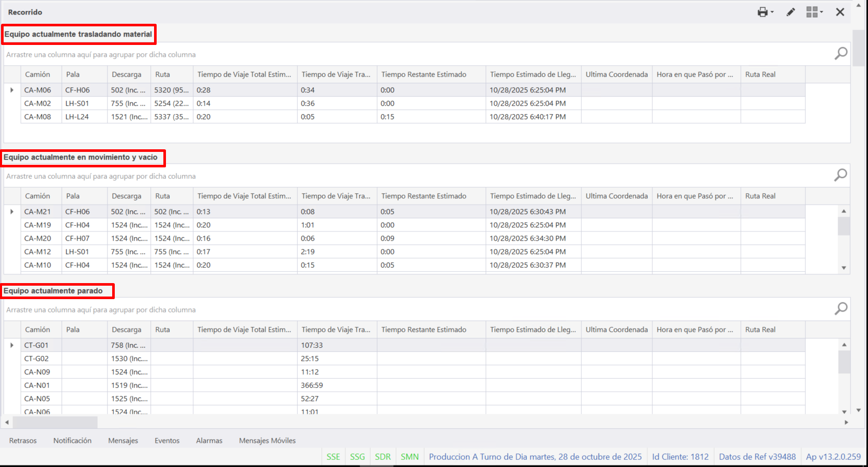The width and height of the screenshot is (868, 467).
Task: Select the CA-N01 row in parado grid
Action: pyautogui.click(x=37, y=385)
